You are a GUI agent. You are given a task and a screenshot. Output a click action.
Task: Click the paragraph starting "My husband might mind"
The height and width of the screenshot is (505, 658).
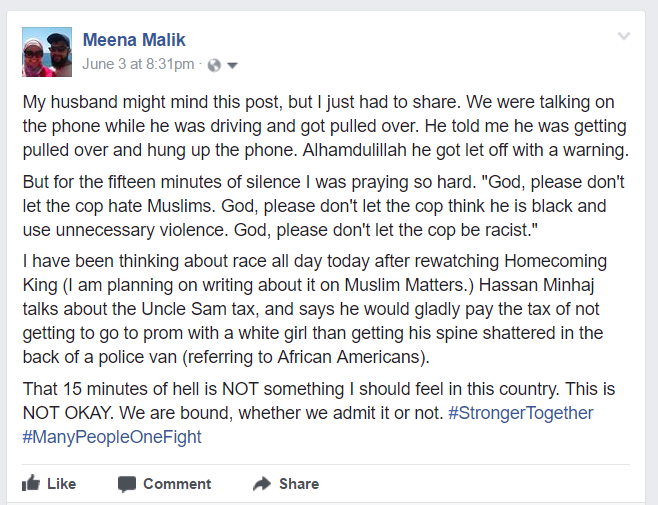click(x=325, y=127)
